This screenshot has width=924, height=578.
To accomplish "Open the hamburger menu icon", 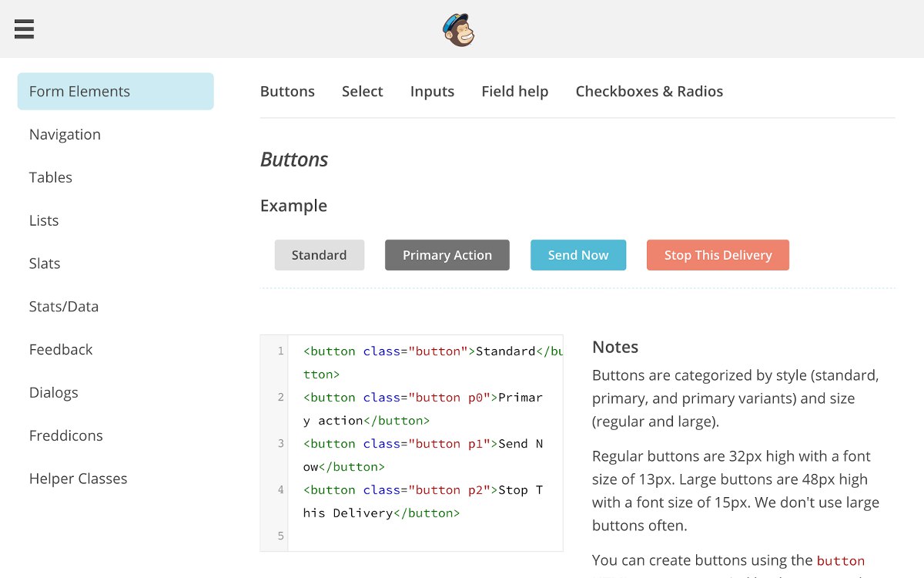I will [24, 29].
